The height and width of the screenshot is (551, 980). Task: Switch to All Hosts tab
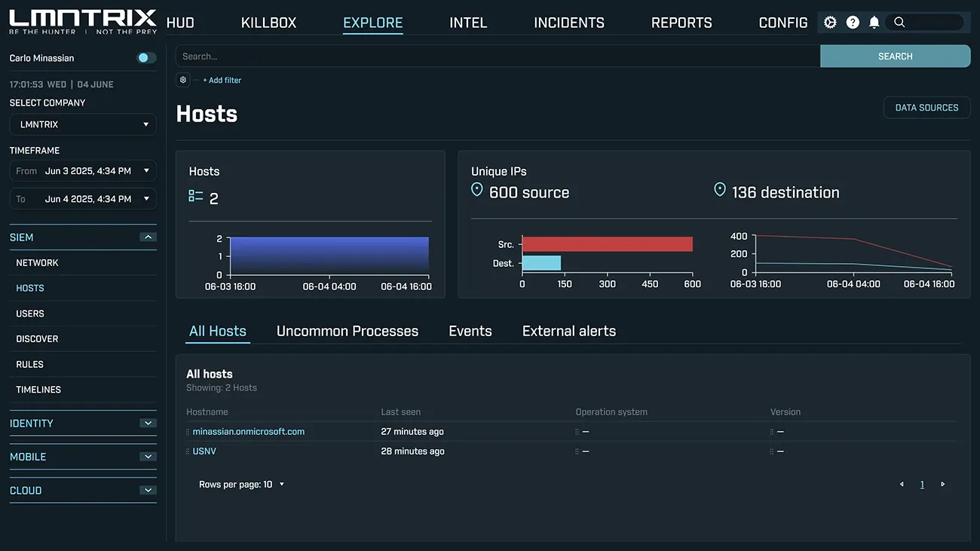218,331
